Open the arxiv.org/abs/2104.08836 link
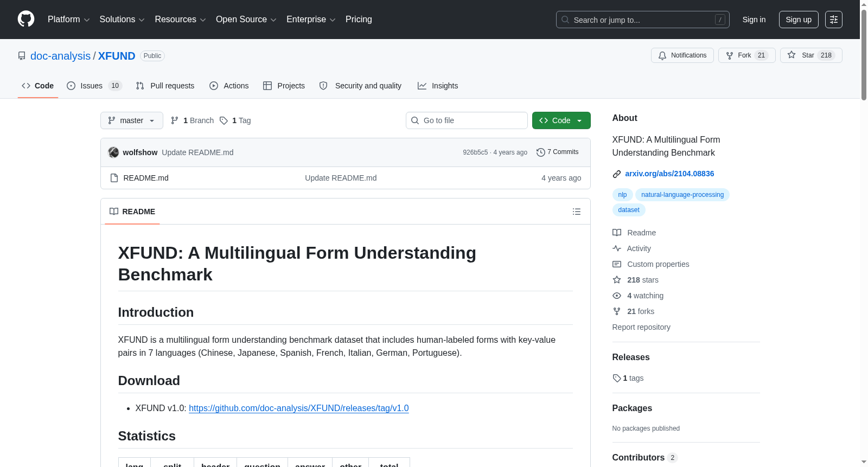The height and width of the screenshot is (467, 868). 669,174
